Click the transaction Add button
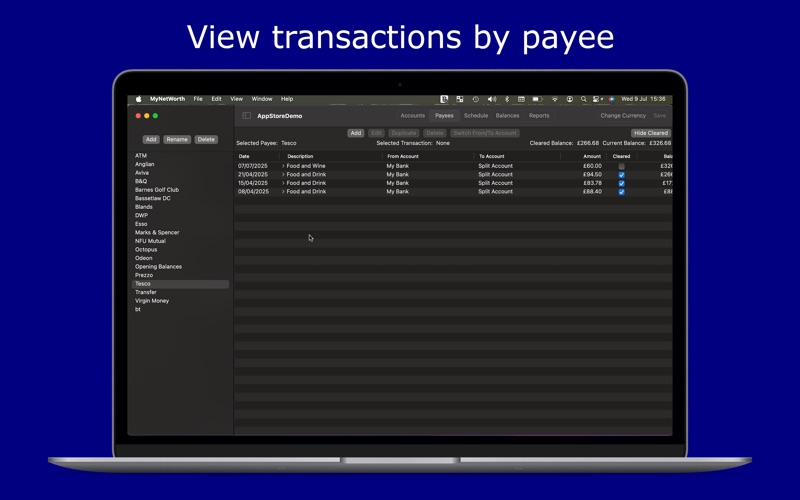 coord(356,133)
